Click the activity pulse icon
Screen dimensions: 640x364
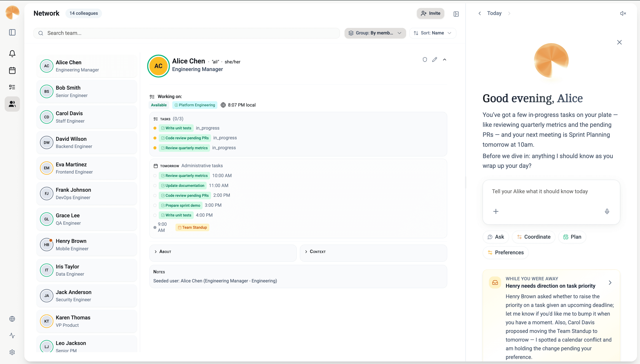(12, 335)
